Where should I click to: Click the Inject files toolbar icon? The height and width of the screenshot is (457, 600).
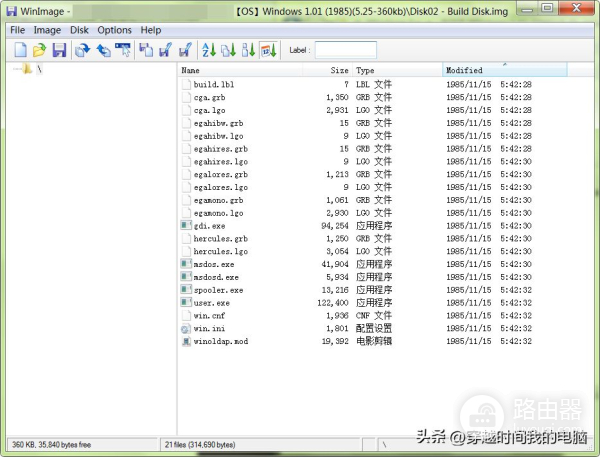[103, 50]
